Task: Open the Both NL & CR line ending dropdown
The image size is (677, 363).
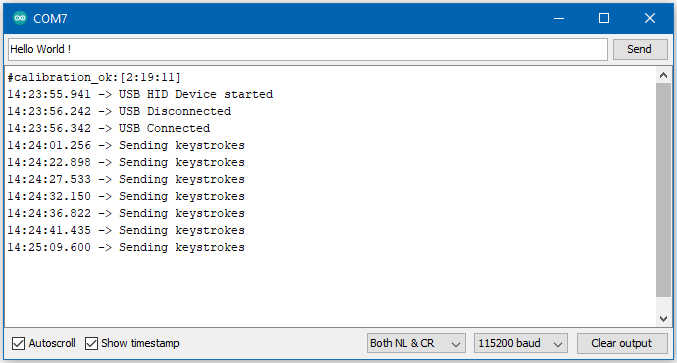Action: [x=416, y=343]
